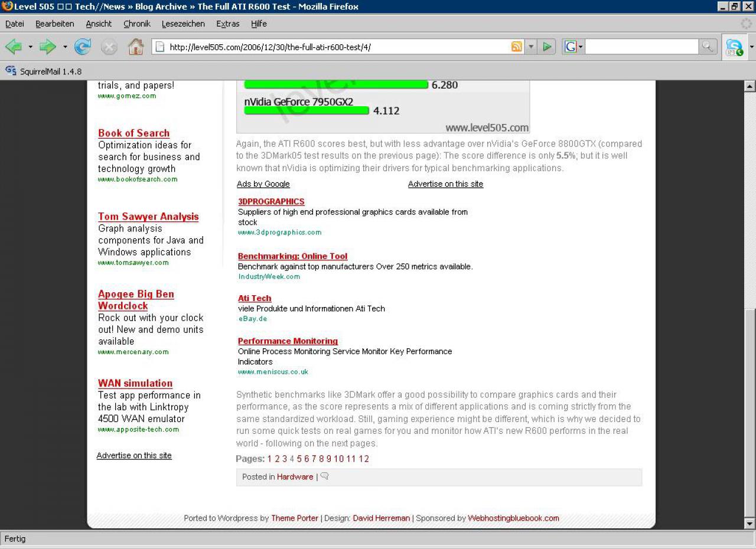Click the SquirrelMail bookmark icon

point(11,71)
